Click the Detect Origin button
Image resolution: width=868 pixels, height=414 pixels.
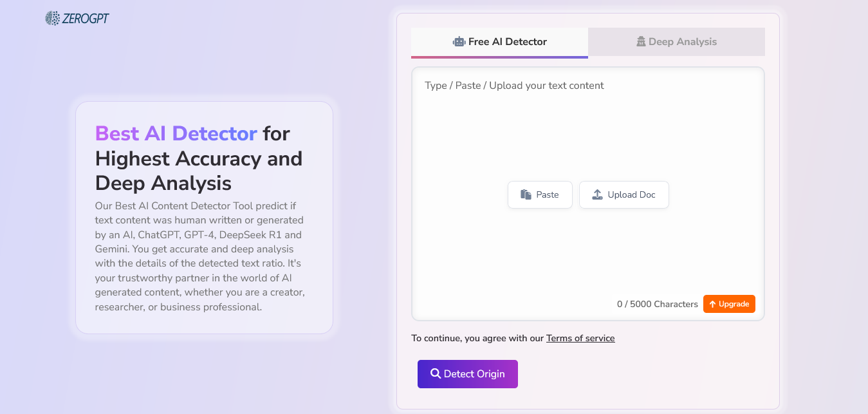point(468,374)
